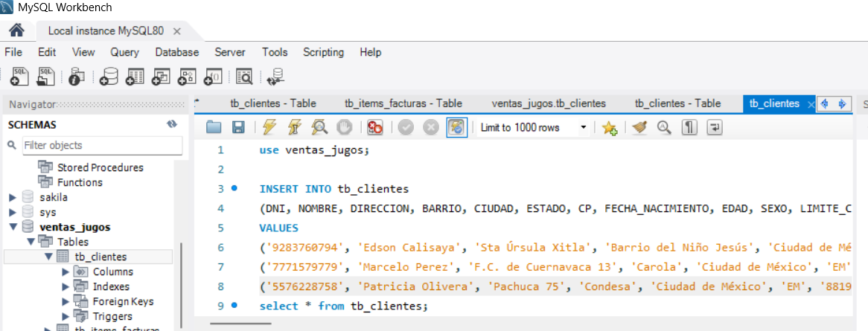
Task: Open the View menu
Action: point(83,53)
